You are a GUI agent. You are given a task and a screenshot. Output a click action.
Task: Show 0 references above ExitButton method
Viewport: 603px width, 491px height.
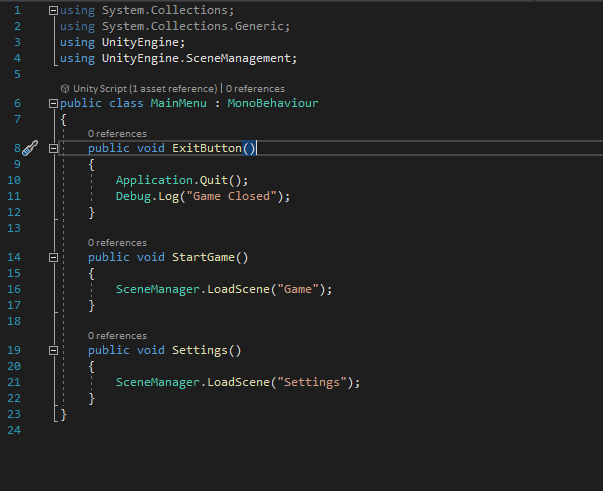117,133
